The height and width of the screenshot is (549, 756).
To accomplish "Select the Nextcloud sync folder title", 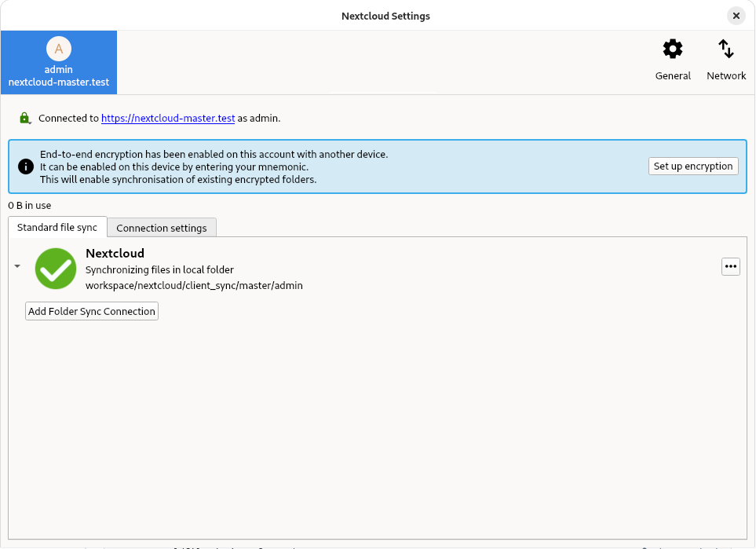I will (x=115, y=254).
